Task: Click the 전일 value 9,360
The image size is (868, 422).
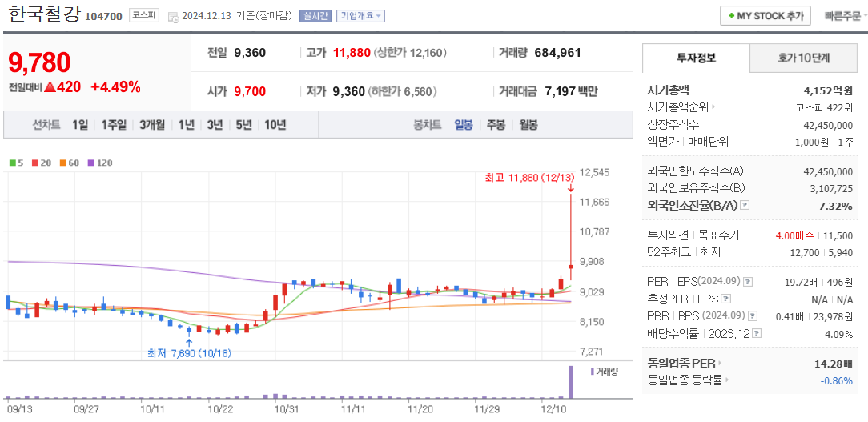Action: (250, 53)
